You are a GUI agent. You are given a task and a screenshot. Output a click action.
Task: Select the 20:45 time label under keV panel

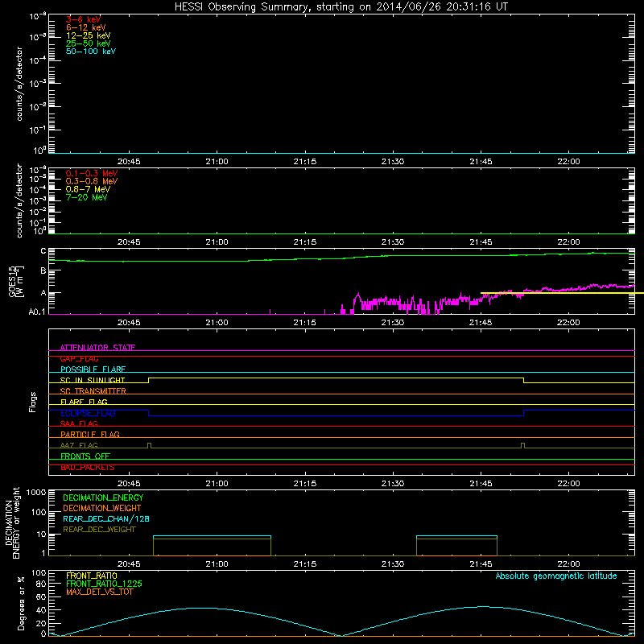(129, 162)
